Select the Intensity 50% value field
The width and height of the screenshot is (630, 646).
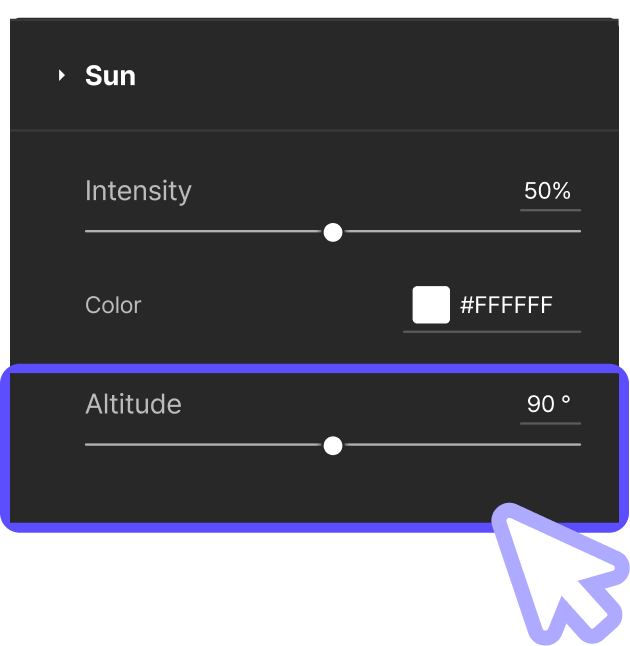(548, 191)
